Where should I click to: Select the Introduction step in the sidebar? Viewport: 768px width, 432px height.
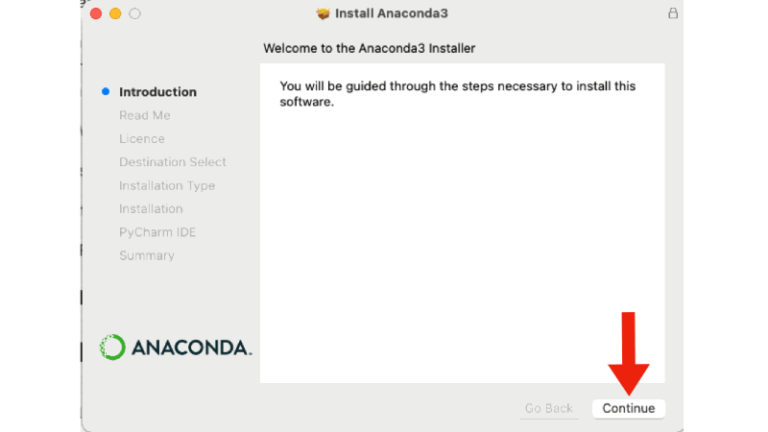[158, 92]
